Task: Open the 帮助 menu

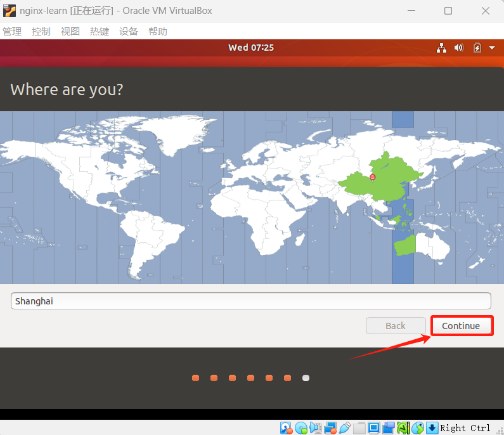Action: tap(158, 32)
